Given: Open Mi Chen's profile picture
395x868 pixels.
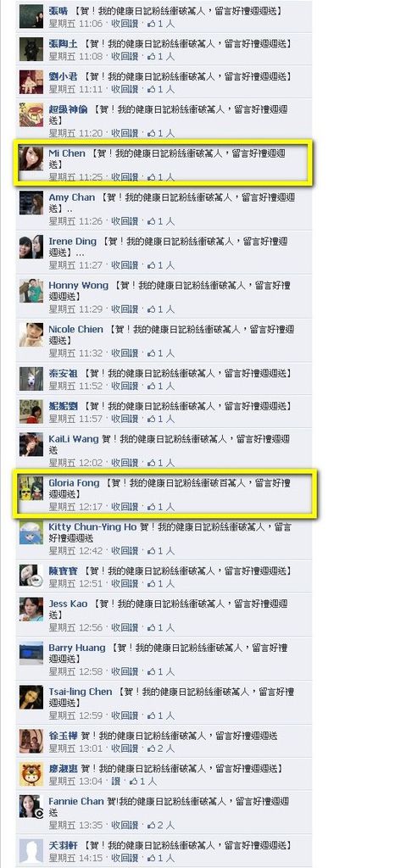Looking at the screenshot, I should 31,159.
